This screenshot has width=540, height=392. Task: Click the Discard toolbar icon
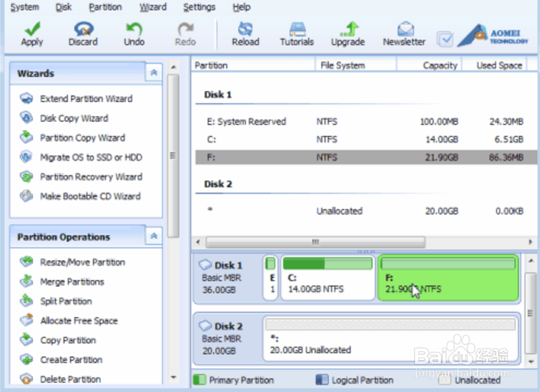click(83, 29)
